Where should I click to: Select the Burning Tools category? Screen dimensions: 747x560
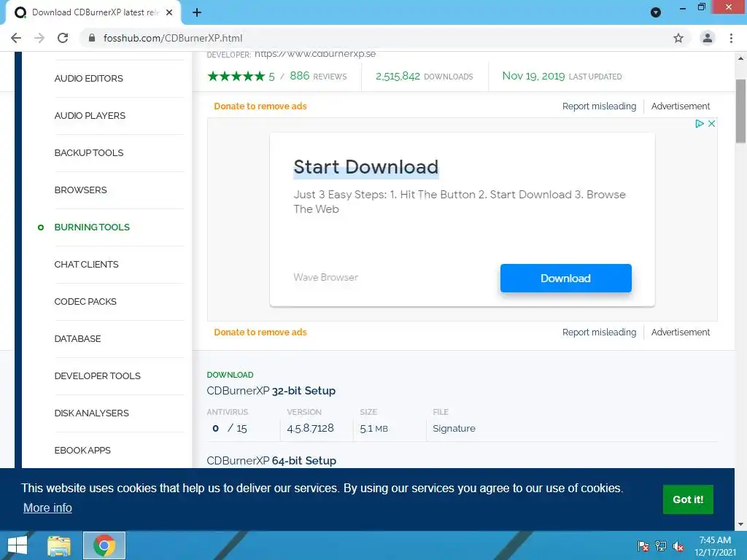pos(92,227)
